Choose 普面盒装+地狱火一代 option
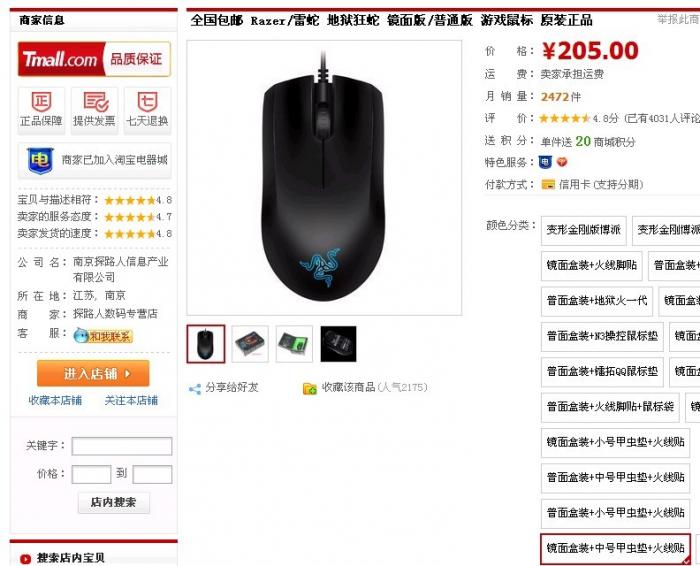 (x=596, y=301)
